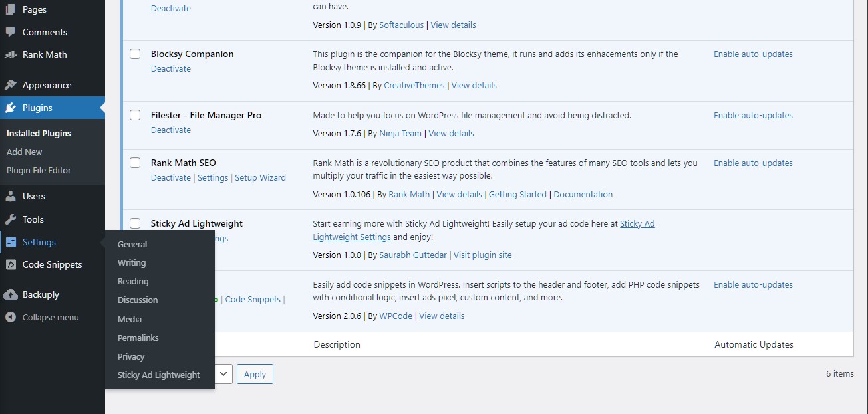Open Rank Math Getting Started link

click(x=517, y=194)
